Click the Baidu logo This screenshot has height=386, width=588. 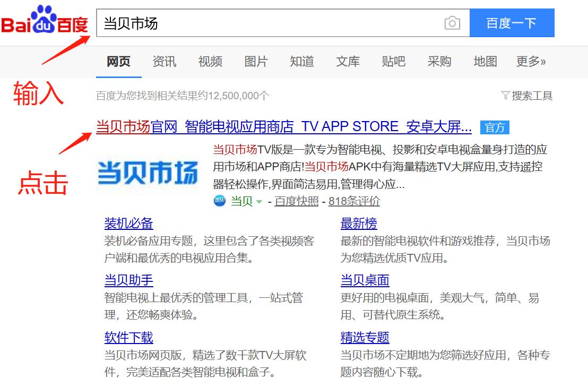44,22
